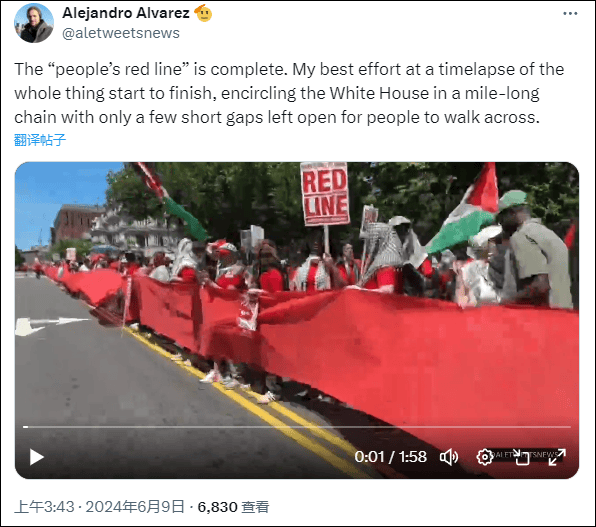The width and height of the screenshot is (596, 527).
Task: Play the red line timelapse video
Action: [x=37, y=457]
